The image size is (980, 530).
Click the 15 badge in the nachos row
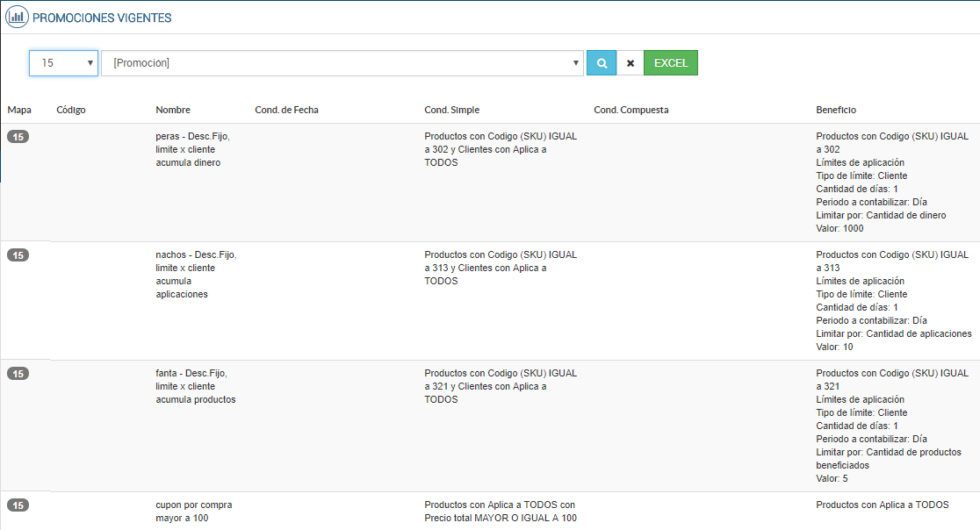(18, 254)
